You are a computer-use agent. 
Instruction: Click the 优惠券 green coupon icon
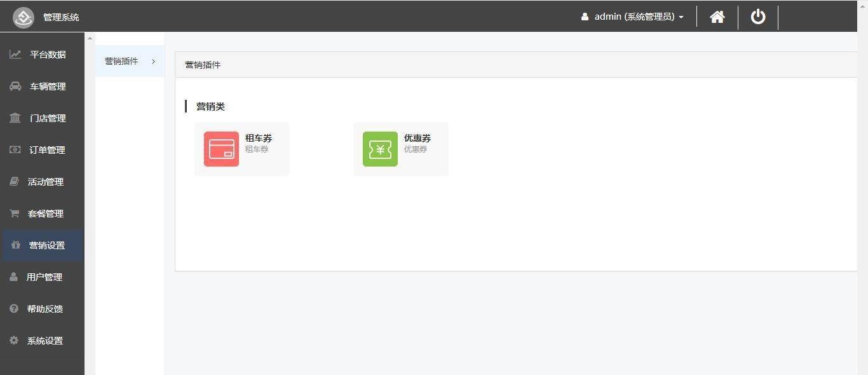click(x=380, y=149)
